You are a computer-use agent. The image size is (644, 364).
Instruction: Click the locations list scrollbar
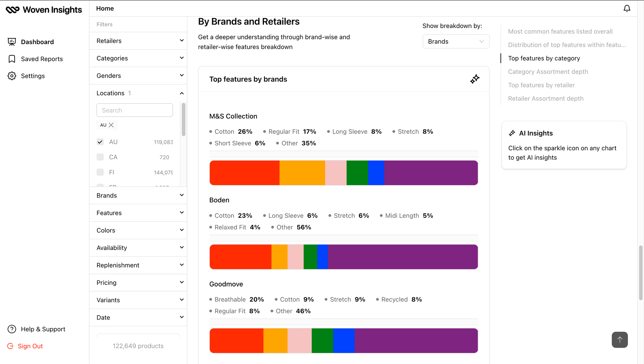183,119
